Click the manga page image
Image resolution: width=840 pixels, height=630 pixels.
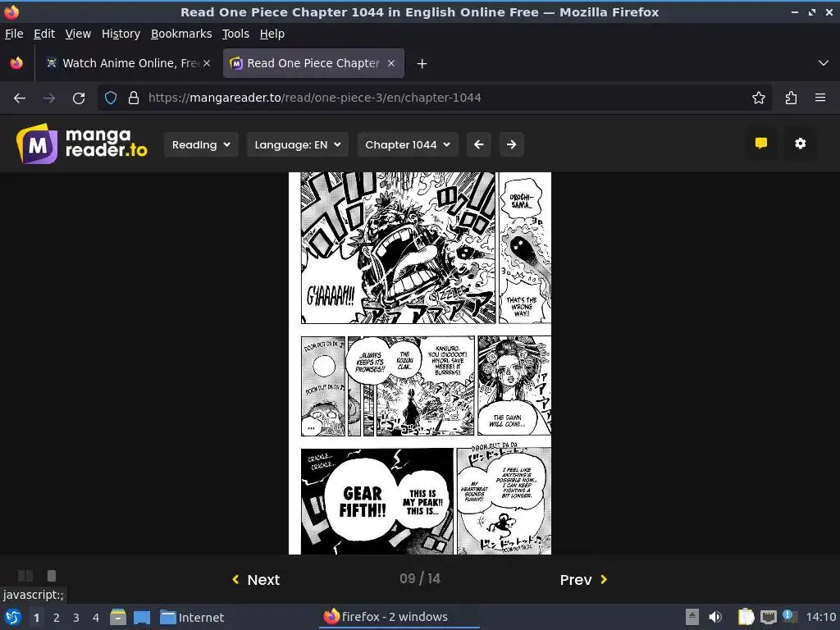(420, 363)
